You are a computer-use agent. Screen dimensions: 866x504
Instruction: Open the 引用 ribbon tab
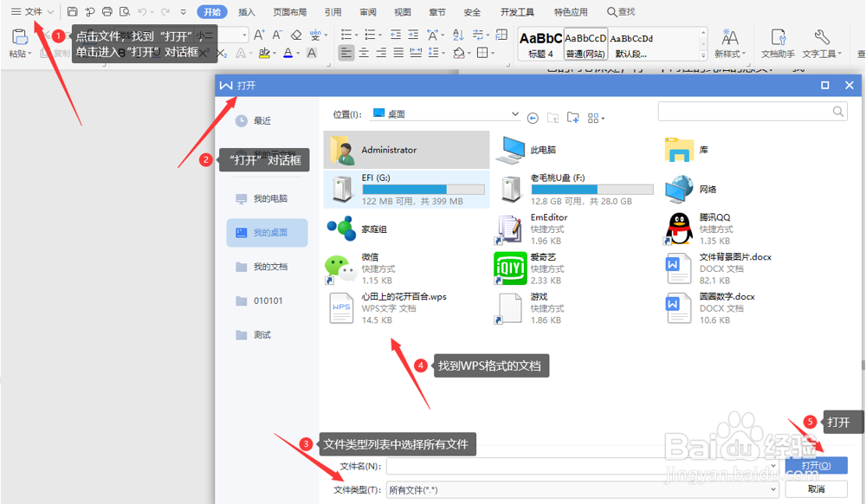[x=333, y=12]
